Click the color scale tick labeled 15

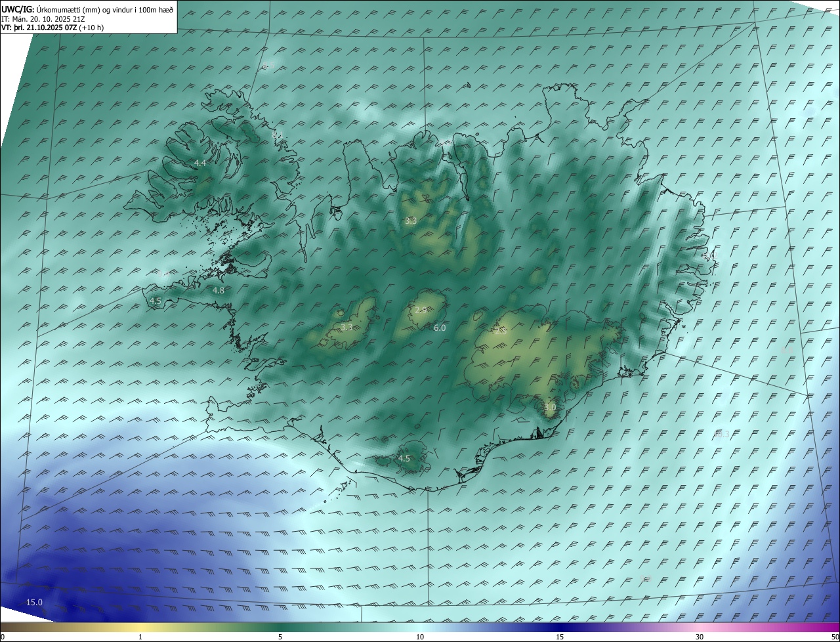[560, 637]
